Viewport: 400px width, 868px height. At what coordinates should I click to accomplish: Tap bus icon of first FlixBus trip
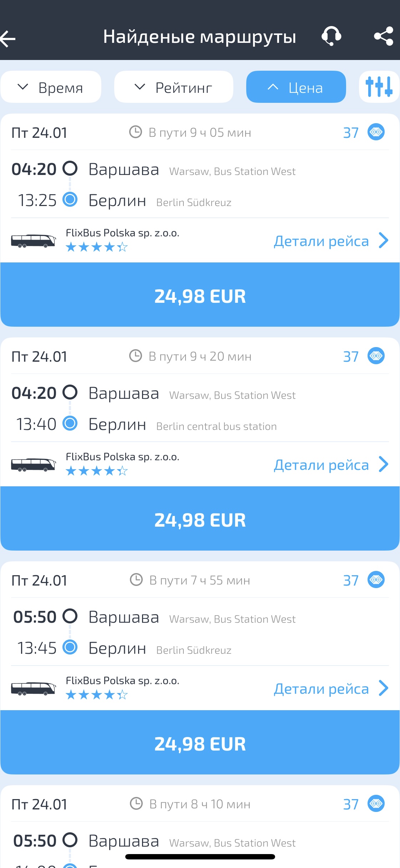click(x=33, y=241)
